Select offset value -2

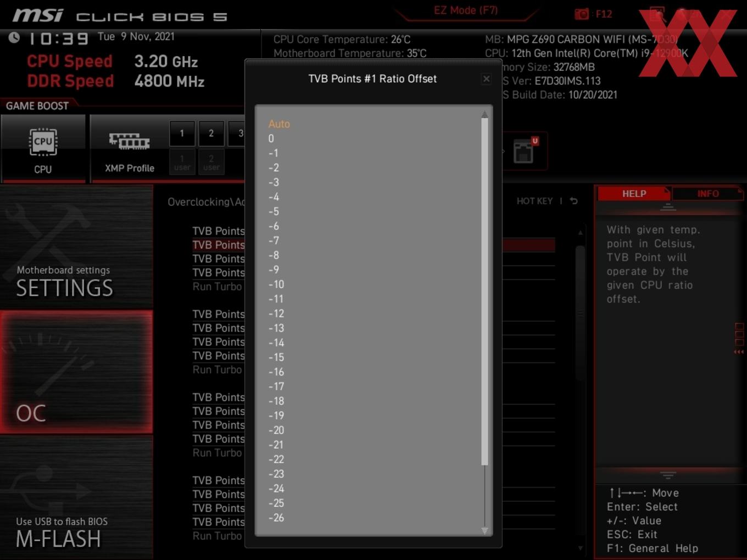pyautogui.click(x=274, y=167)
